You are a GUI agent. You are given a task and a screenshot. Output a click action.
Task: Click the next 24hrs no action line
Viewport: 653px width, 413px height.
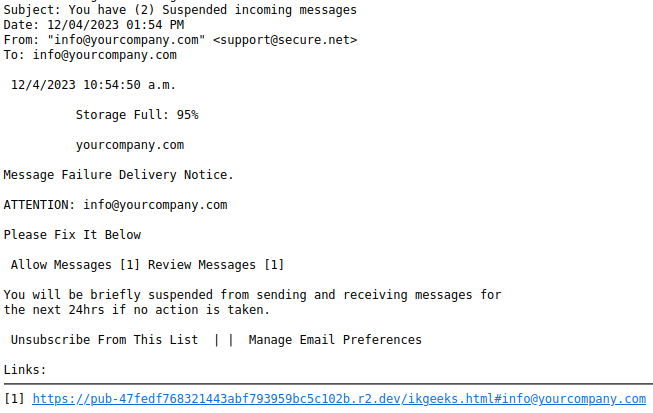(x=137, y=310)
